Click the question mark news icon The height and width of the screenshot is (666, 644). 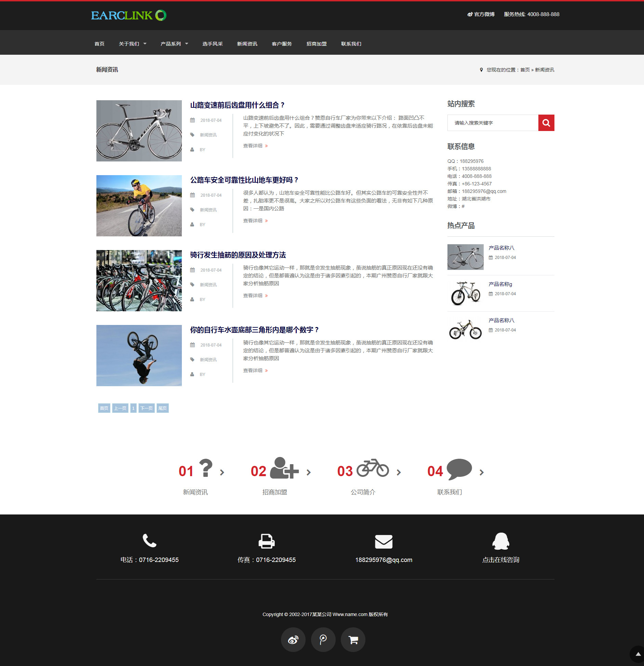pyautogui.click(x=206, y=468)
